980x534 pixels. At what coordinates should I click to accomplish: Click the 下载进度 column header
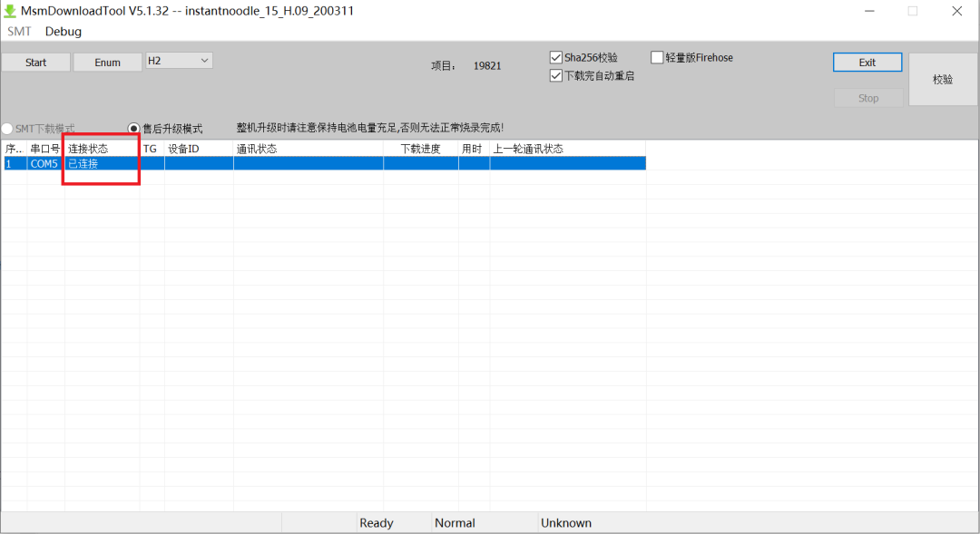pyautogui.click(x=421, y=149)
